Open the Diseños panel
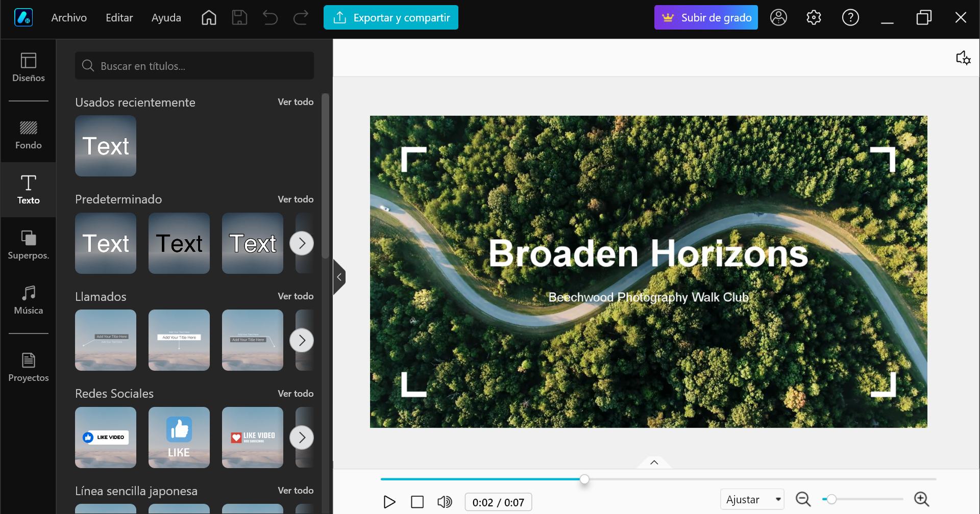This screenshot has height=514, width=980. tap(29, 67)
